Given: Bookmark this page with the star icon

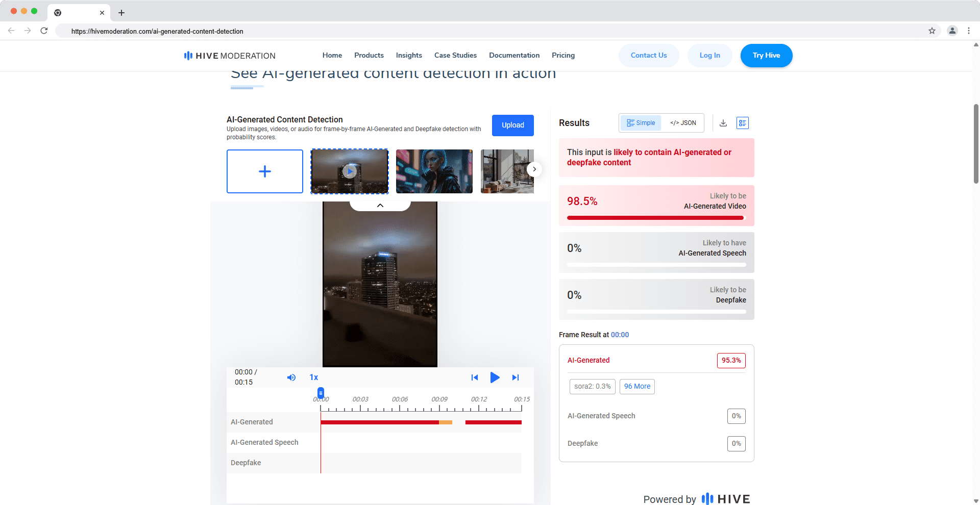Looking at the screenshot, I should tap(932, 31).
